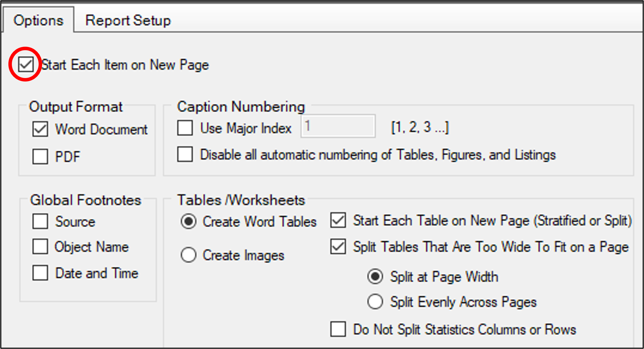Click the Create Images label text

(243, 255)
